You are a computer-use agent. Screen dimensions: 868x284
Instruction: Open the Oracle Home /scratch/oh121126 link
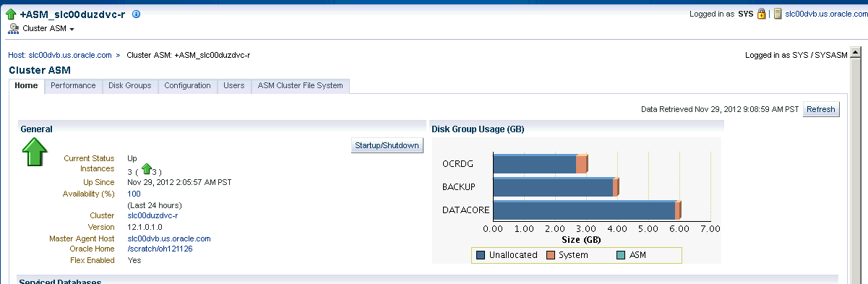tap(160, 249)
